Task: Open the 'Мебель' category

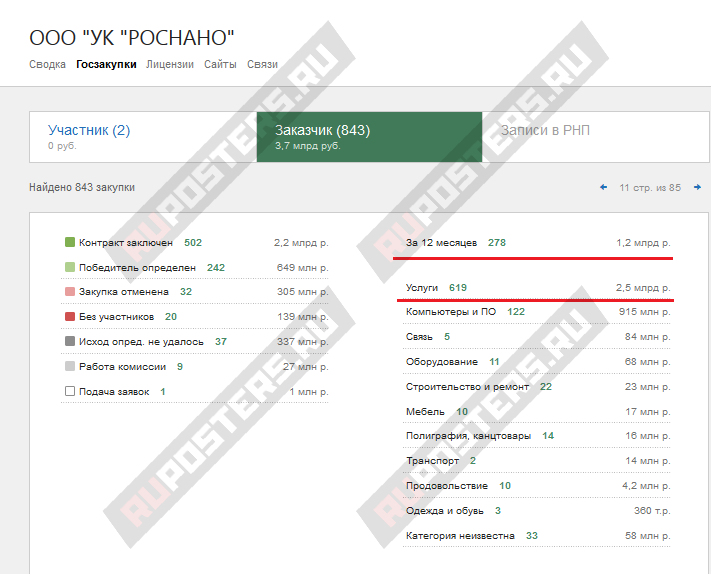Action: (x=425, y=412)
